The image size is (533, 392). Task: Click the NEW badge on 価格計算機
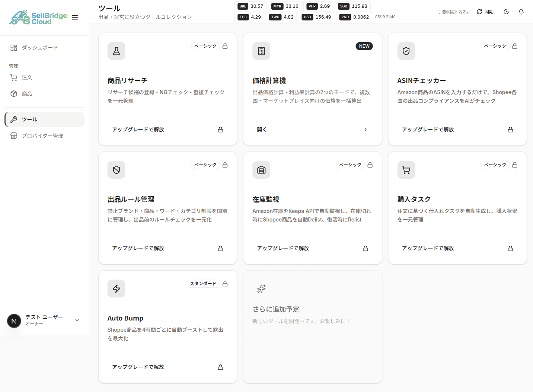pyautogui.click(x=364, y=46)
